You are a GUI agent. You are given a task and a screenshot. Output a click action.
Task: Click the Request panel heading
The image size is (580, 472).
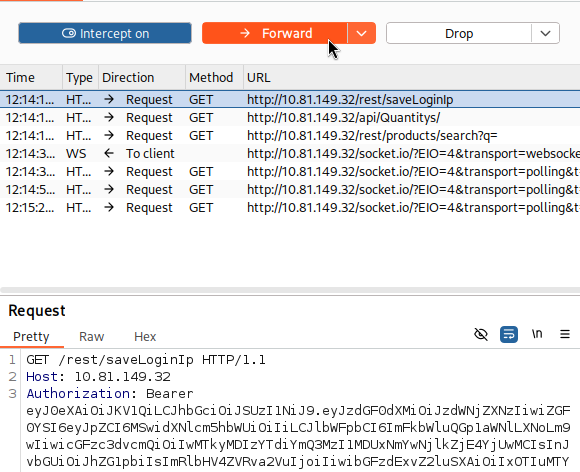point(37,311)
